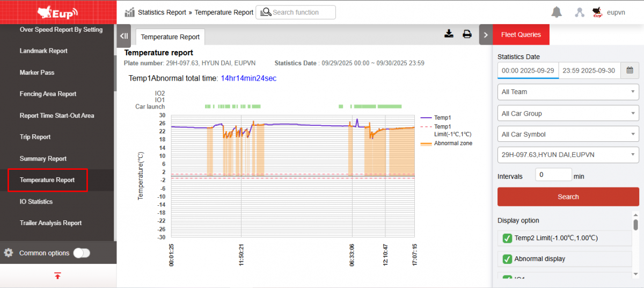Viewport: 644px width, 288px height.
Task: Open the calendar date picker
Action: pyautogui.click(x=630, y=70)
